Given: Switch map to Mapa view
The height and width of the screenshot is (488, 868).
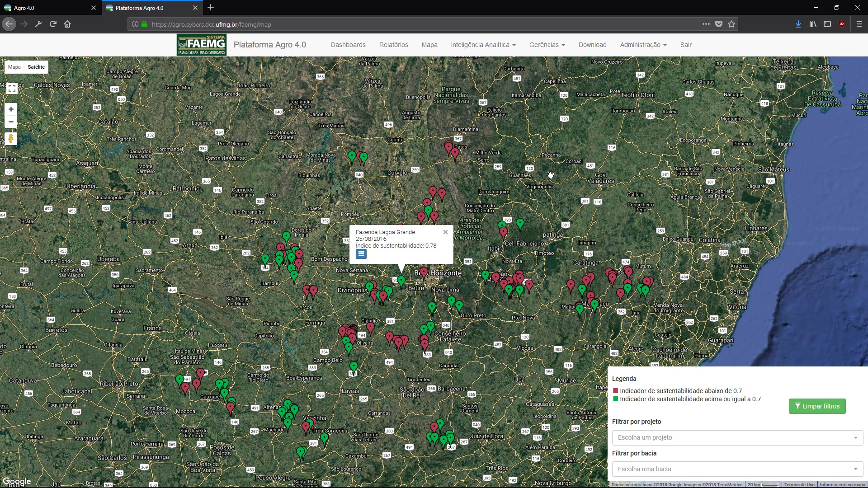Looking at the screenshot, I should [14, 67].
